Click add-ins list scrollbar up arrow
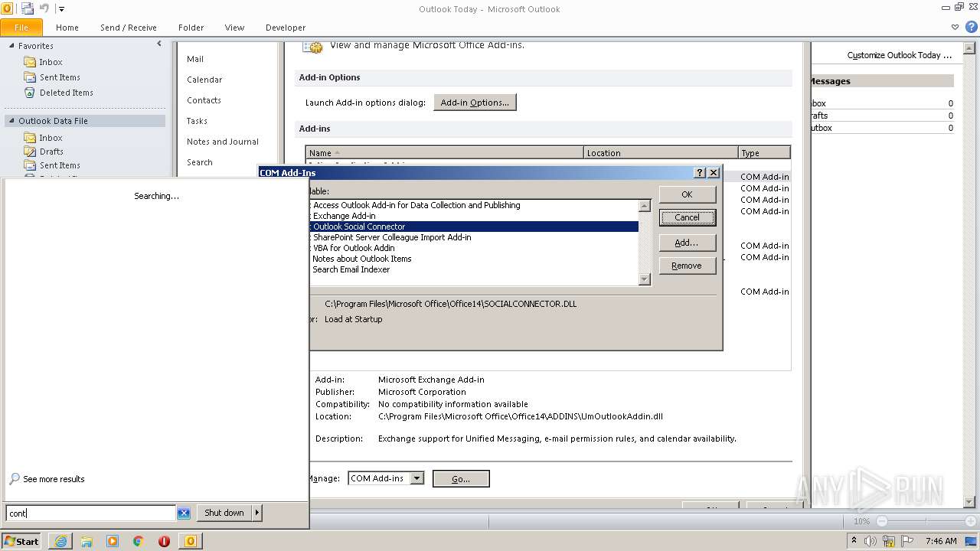The height and width of the screenshot is (551, 980). point(645,206)
